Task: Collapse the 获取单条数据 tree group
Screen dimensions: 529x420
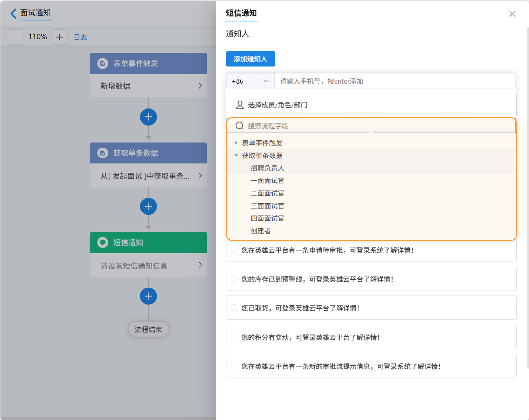Action: click(236, 155)
